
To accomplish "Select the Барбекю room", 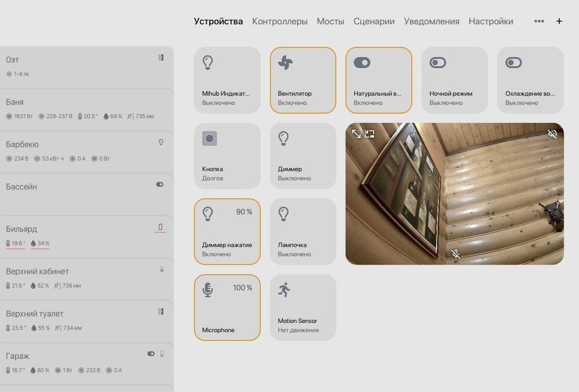I will [87, 151].
